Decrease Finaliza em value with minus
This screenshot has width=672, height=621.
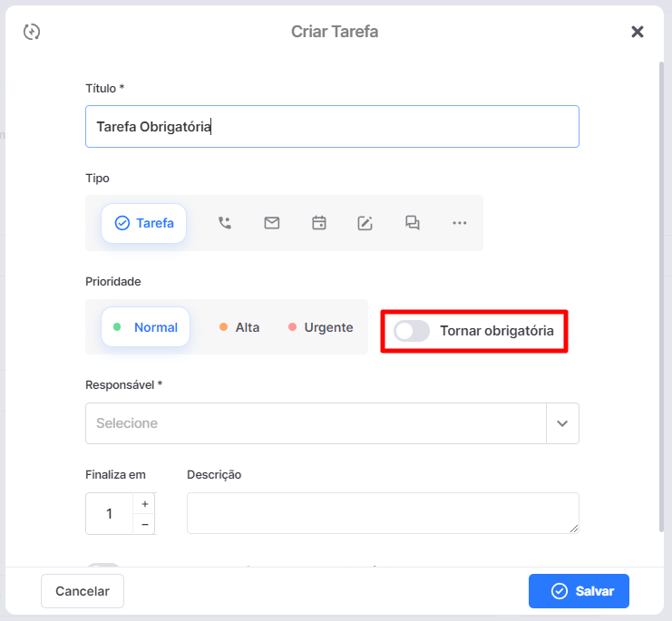point(145,524)
